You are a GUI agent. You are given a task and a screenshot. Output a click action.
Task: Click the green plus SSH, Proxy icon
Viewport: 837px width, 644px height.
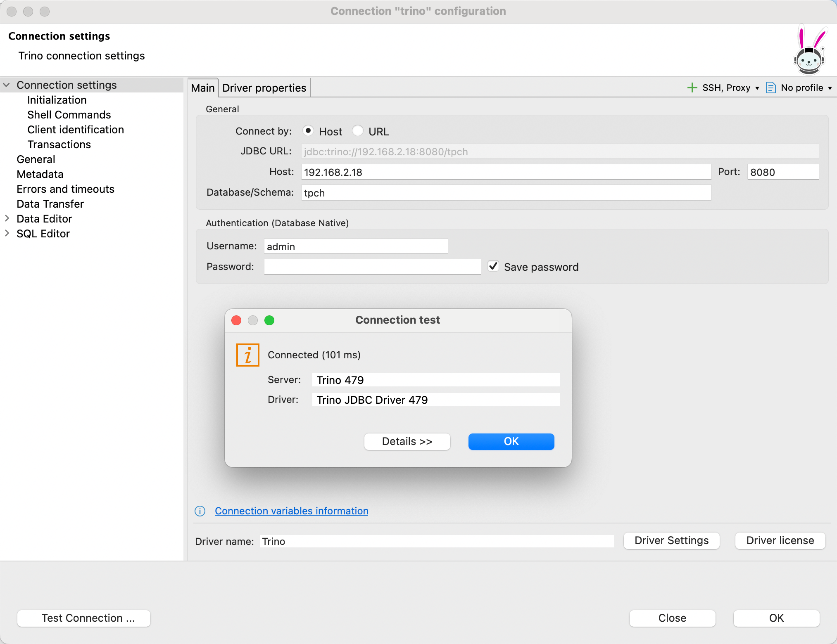[x=692, y=88]
